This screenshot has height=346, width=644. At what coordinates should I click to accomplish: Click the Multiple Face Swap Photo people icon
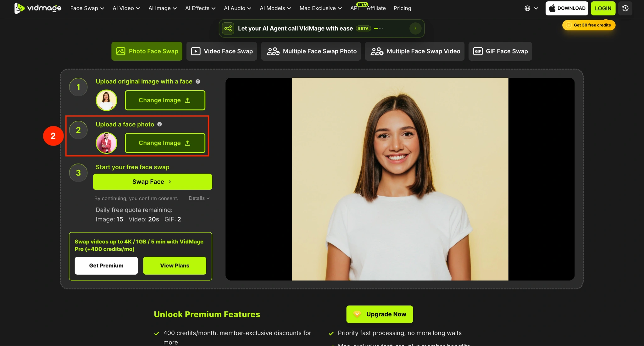273,51
